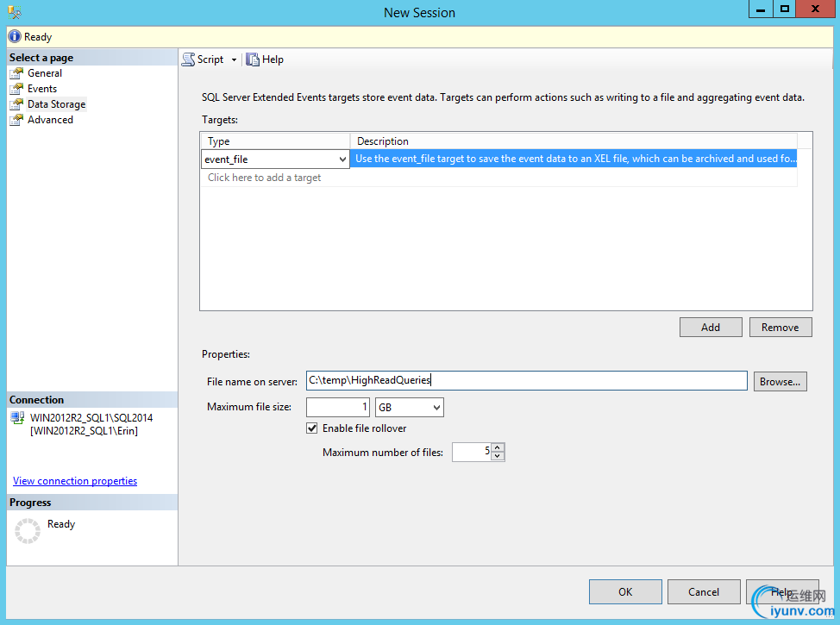Expand the Script dropdown arrow
The width and height of the screenshot is (840, 625).
pyautogui.click(x=234, y=60)
